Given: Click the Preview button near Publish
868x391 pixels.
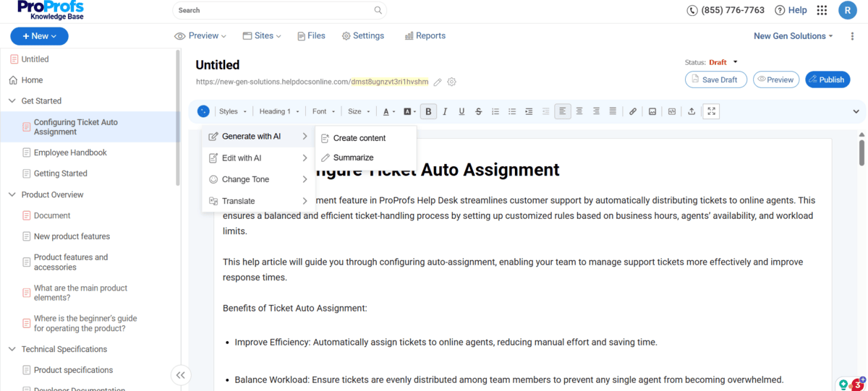Looking at the screenshot, I should point(775,80).
